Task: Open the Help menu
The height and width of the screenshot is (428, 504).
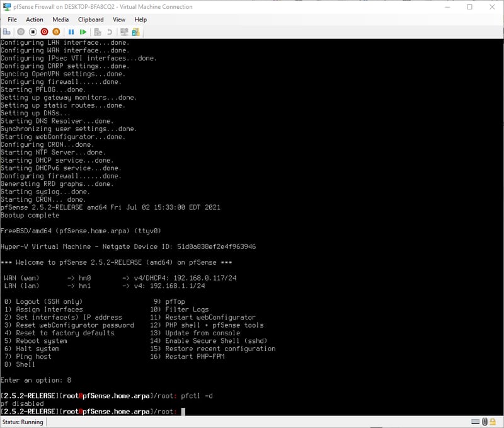Action: (140, 20)
